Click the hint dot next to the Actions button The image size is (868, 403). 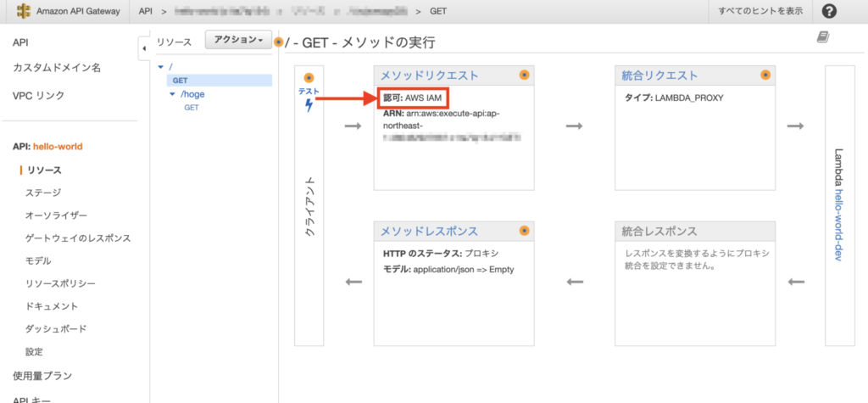[278, 42]
